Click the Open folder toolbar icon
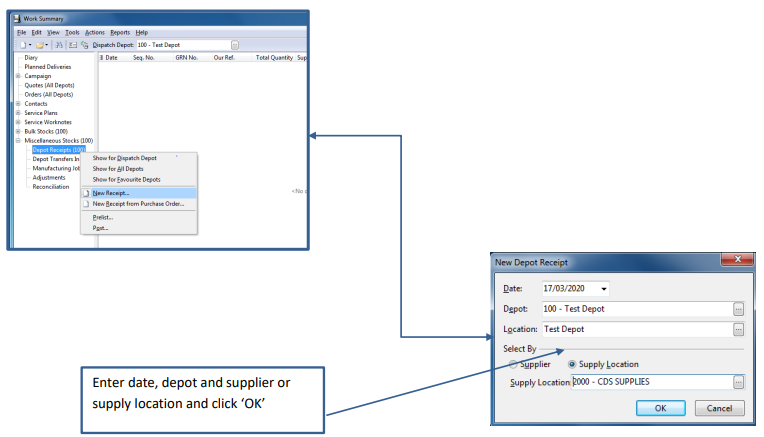Image resolution: width=764 pixels, height=437 pixels. 40,45
